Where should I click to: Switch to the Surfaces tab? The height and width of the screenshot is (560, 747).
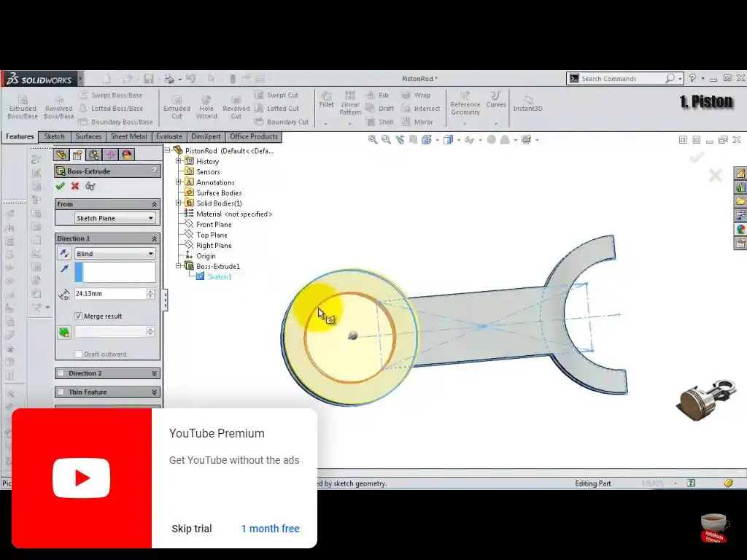pos(88,136)
